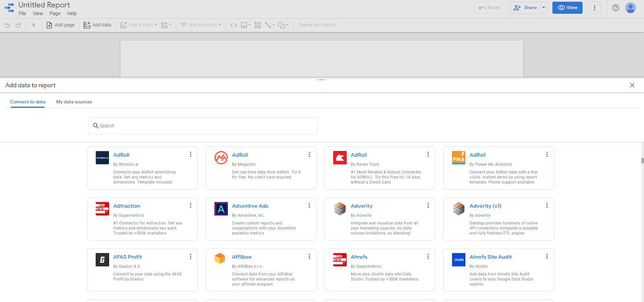644x302 pixels.
Task: Click the Share button
Action: pyautogui.click(x=525, y=8)
